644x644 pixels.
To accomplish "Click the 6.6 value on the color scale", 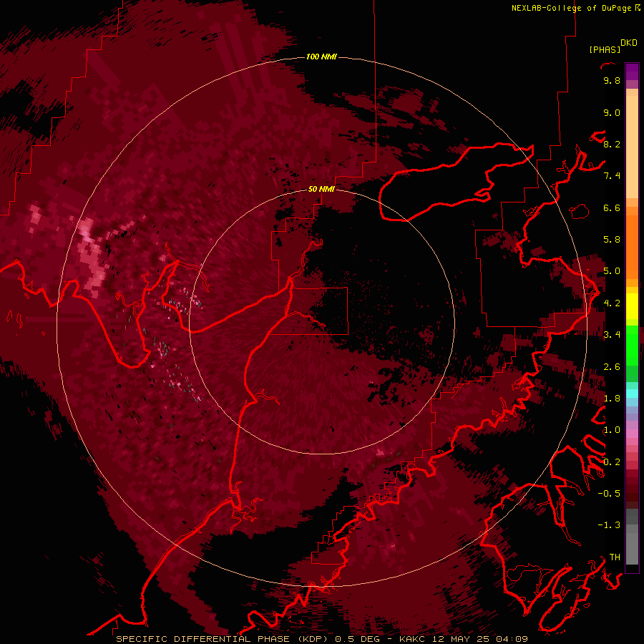I will point(612,208).
